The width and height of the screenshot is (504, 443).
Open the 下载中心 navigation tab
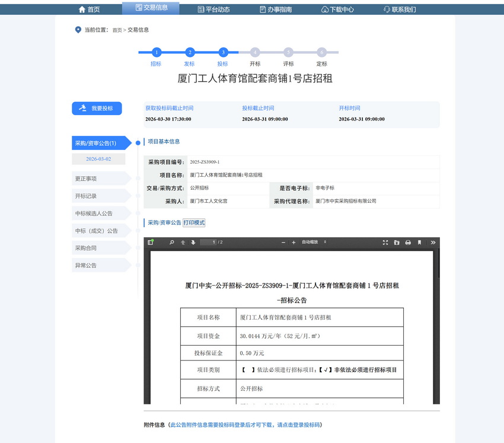(x=337, y=9)
